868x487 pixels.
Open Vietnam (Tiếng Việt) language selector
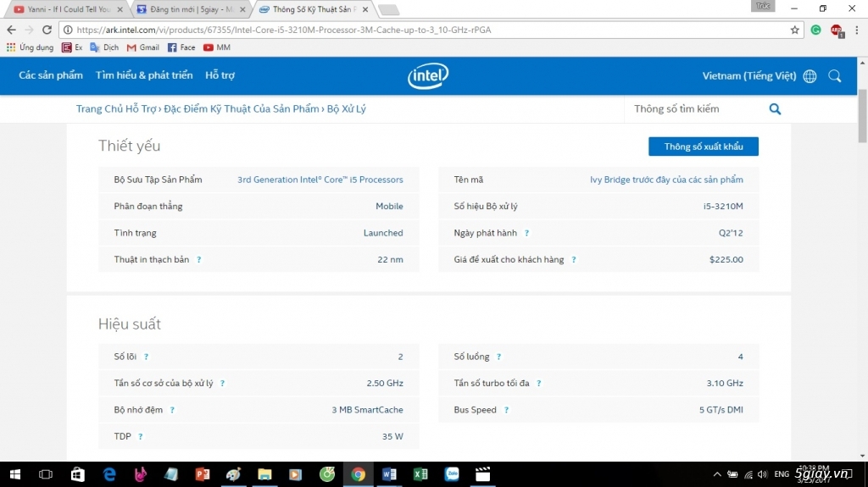(749, 76)
